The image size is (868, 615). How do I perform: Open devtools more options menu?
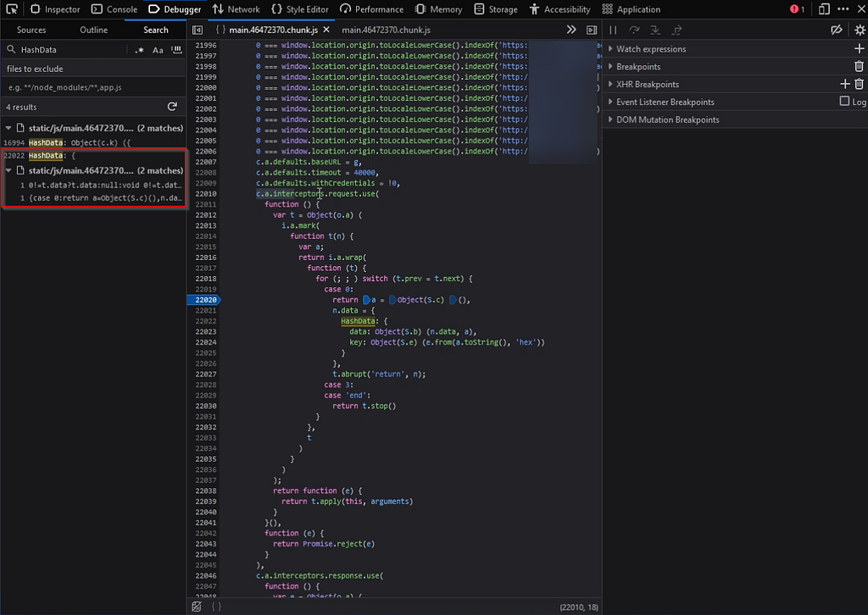click(843, 9)
